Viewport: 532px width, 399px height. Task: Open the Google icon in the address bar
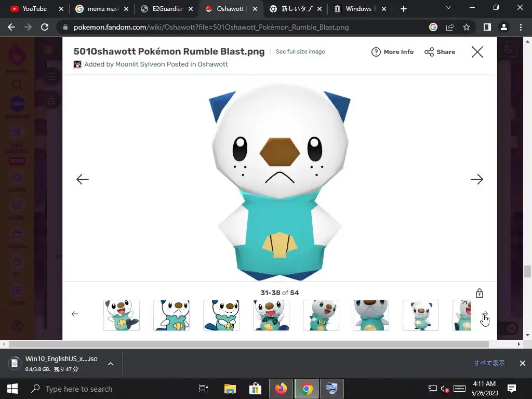[x=433, y=27]
